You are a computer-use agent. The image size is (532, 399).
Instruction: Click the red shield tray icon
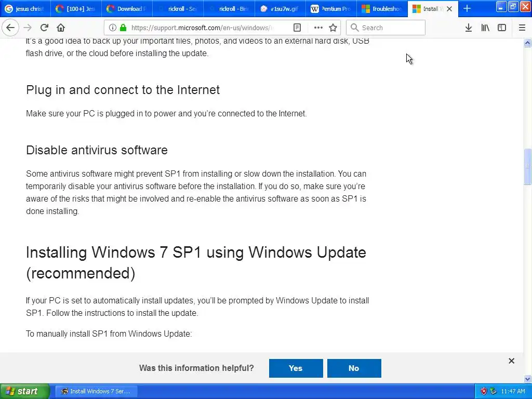(484, 391)
